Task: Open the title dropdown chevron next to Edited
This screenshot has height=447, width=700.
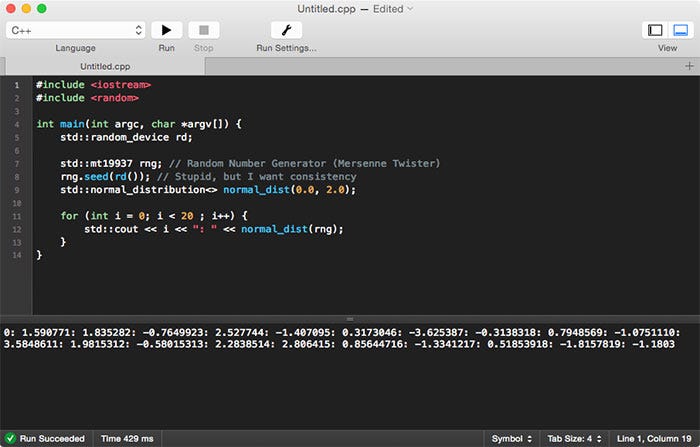Action: pyautogui.click(x=410, y=9)
